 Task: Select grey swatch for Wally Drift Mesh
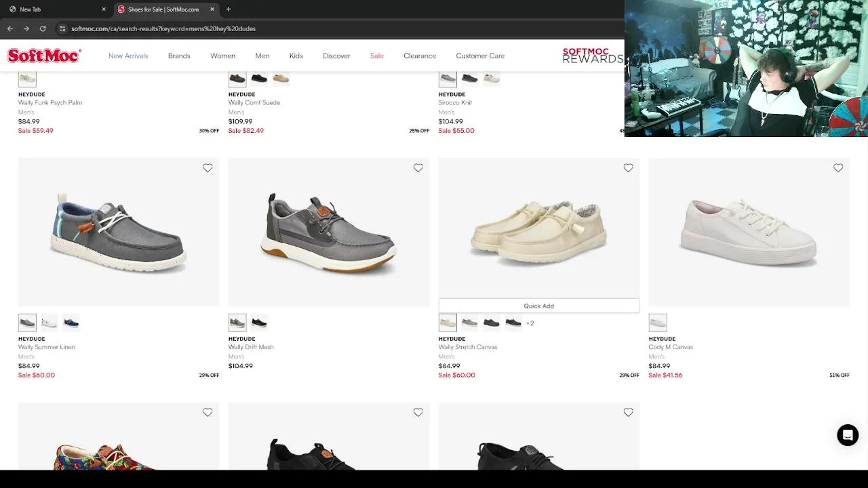click(x=237, y=323)
